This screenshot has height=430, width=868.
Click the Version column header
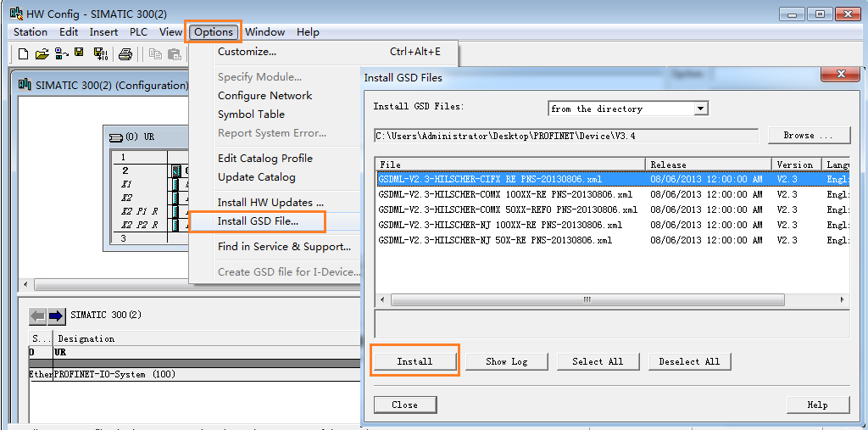[x=797, y=165]
